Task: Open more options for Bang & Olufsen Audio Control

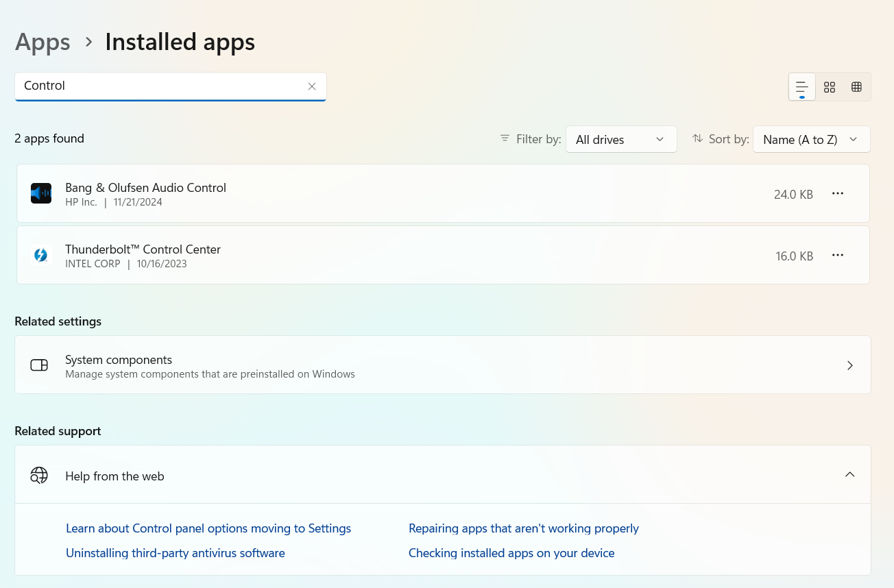Action: pyautogui.click(x=838, y=193)
